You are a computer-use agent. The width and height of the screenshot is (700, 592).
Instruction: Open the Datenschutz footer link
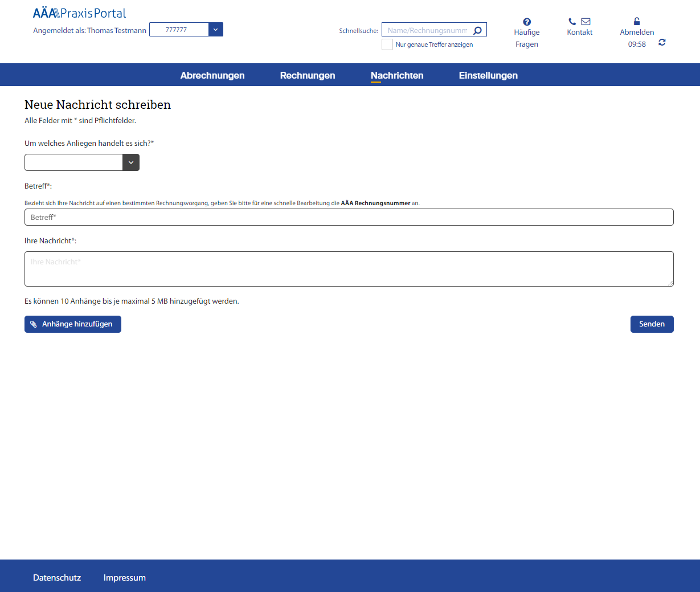(57, 578)
